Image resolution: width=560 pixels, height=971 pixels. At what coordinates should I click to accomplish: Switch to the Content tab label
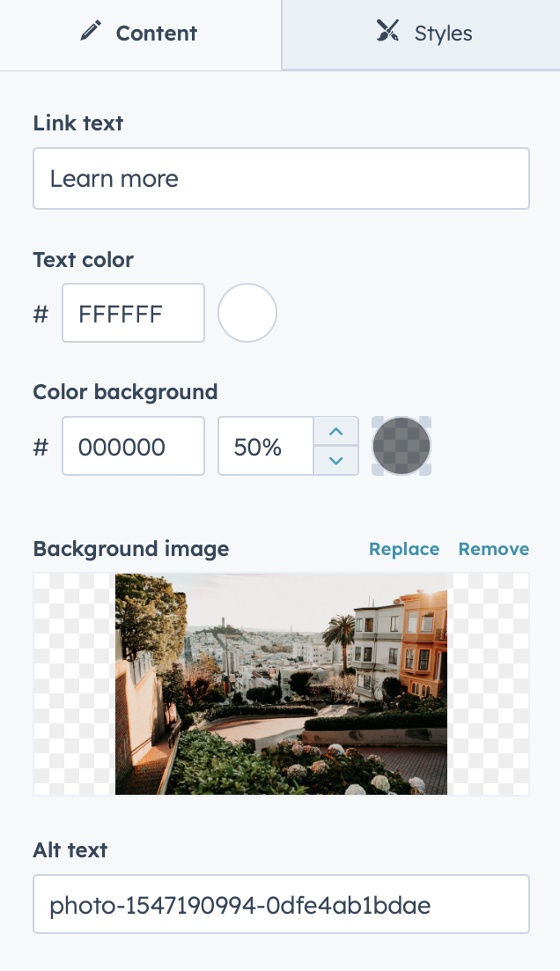[x=157, y=33]
